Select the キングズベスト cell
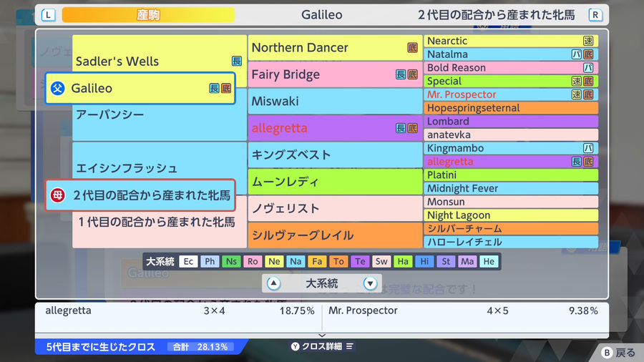 pos(335,155)
